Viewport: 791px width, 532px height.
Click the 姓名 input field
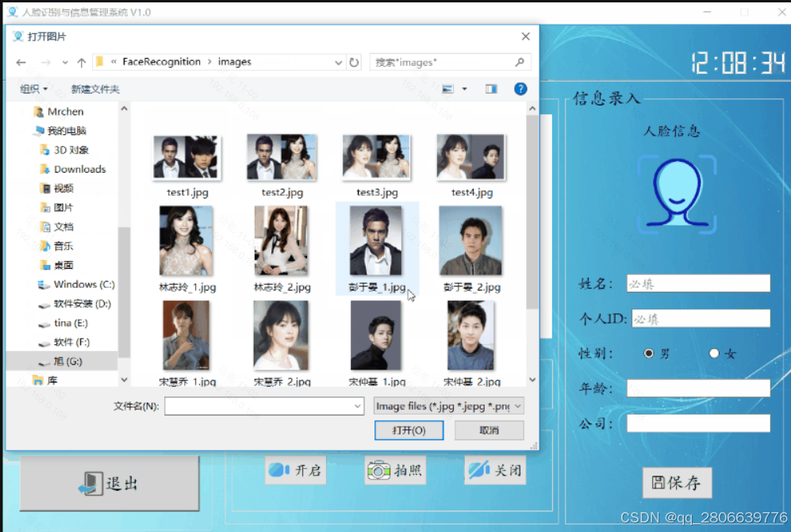coord(698,283)
